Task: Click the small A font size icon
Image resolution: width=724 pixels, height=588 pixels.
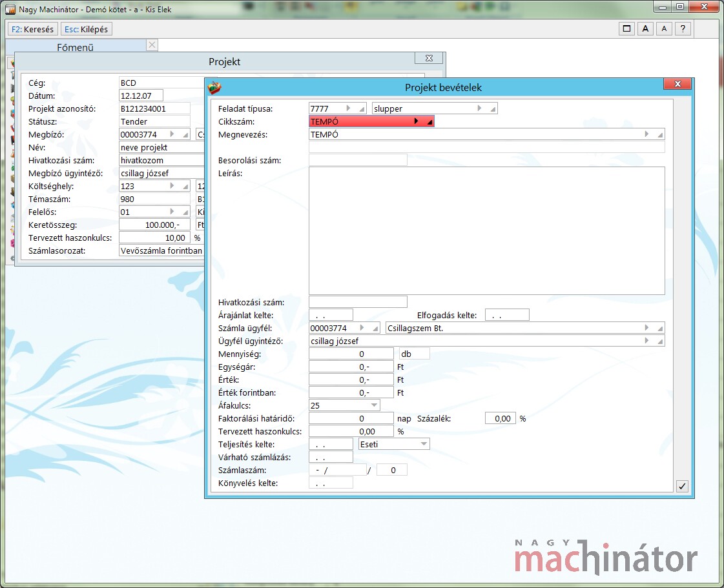Action: (x=664, y=28)
